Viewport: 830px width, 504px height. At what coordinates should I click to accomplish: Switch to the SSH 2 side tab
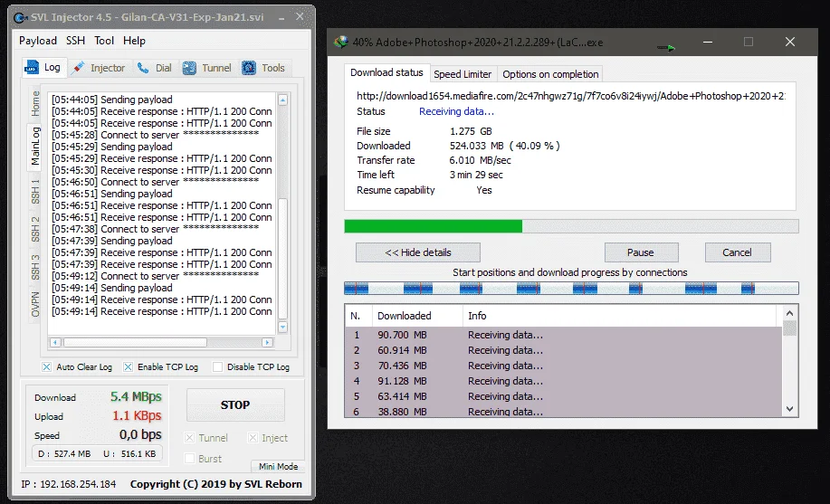35,229
